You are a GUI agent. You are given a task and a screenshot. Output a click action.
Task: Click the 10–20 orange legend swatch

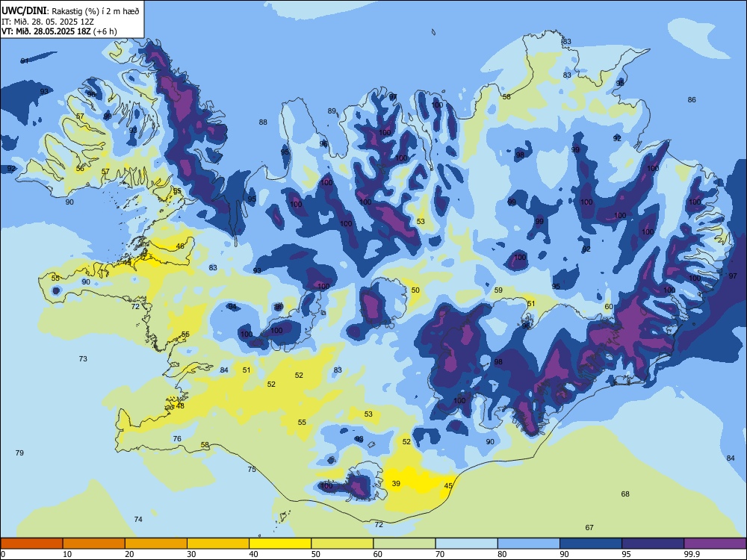(94, 544)
